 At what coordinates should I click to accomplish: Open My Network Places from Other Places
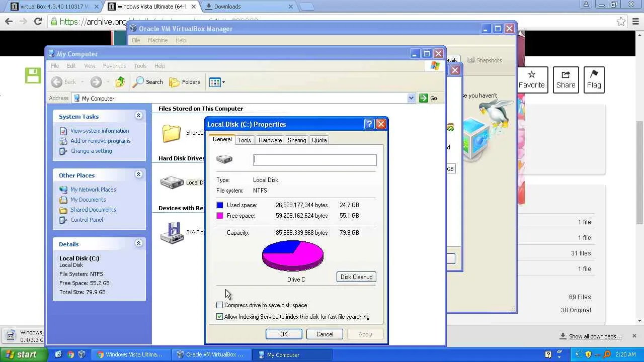(x=93, y=190)
